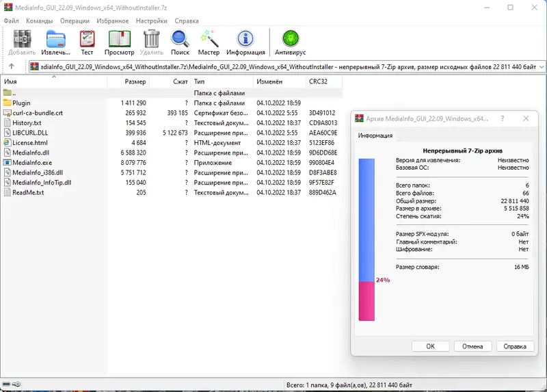Go up one folder level arrow
The height and width of the screenshot is (392, 547).
tap(12, 66)
